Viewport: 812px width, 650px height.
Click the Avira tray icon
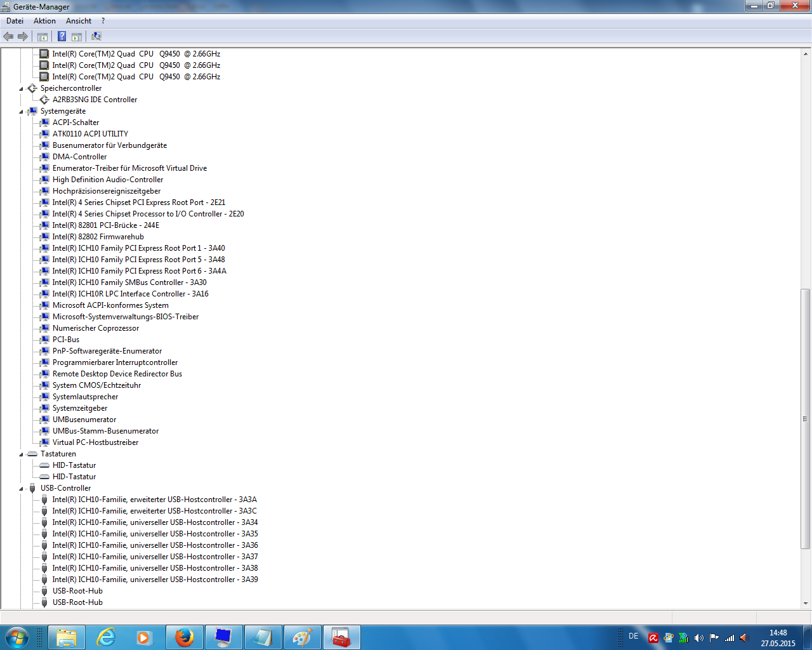click(x=653, y=638)
